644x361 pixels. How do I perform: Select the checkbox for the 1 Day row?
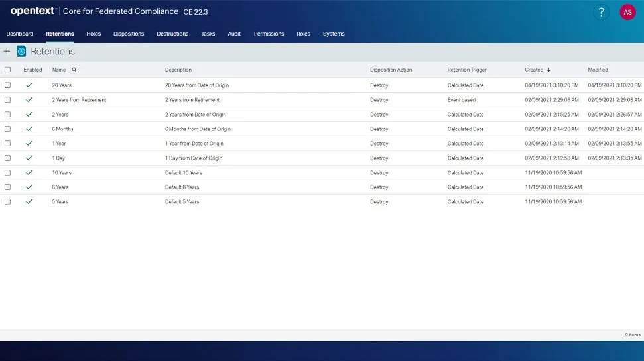(8, 158)
